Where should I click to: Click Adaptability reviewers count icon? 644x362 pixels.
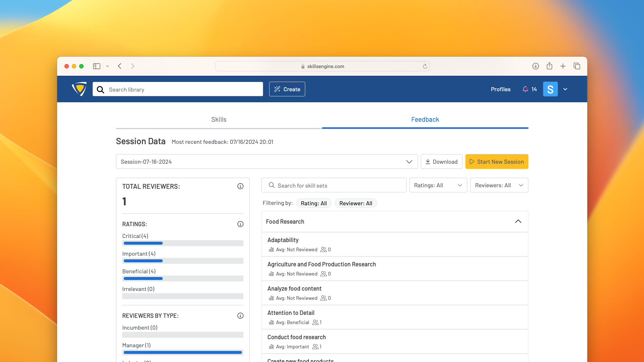pos(324,249)
